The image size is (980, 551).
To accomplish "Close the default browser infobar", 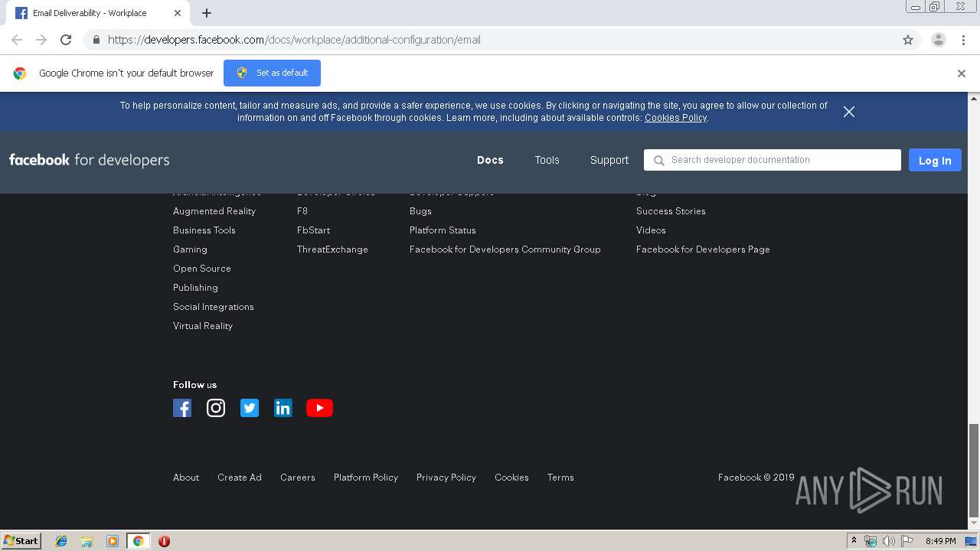I will (x=962, y=73).
